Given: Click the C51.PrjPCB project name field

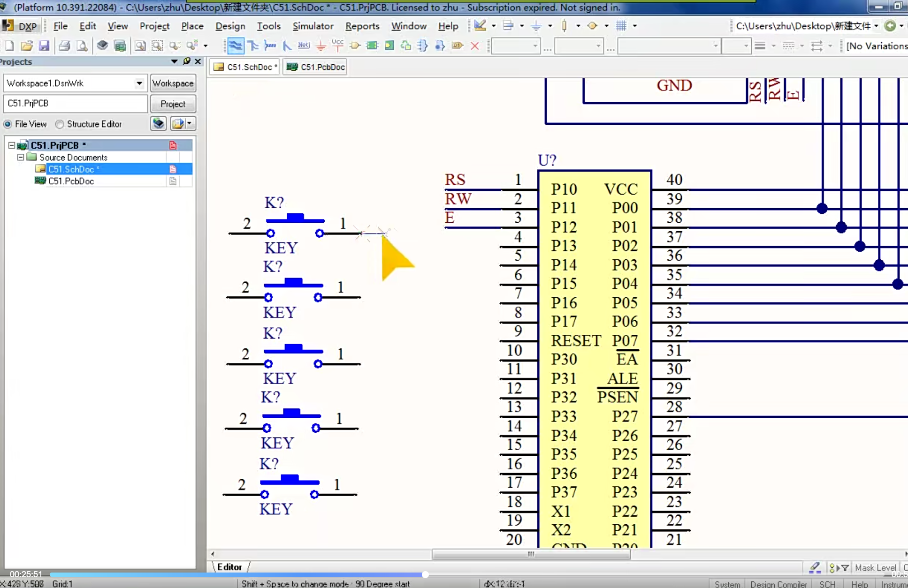Looking at the screenshot, I should (76, 103).
